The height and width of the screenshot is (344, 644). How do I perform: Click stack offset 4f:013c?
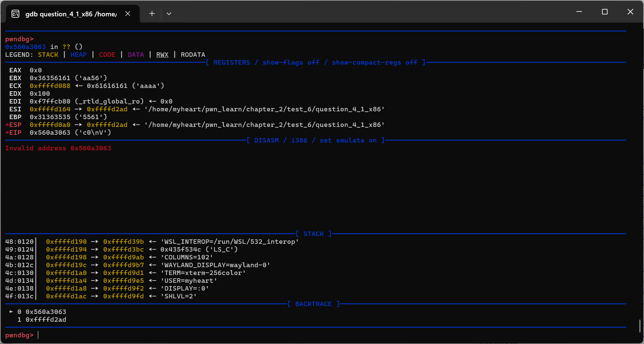(x=19, y=296)
